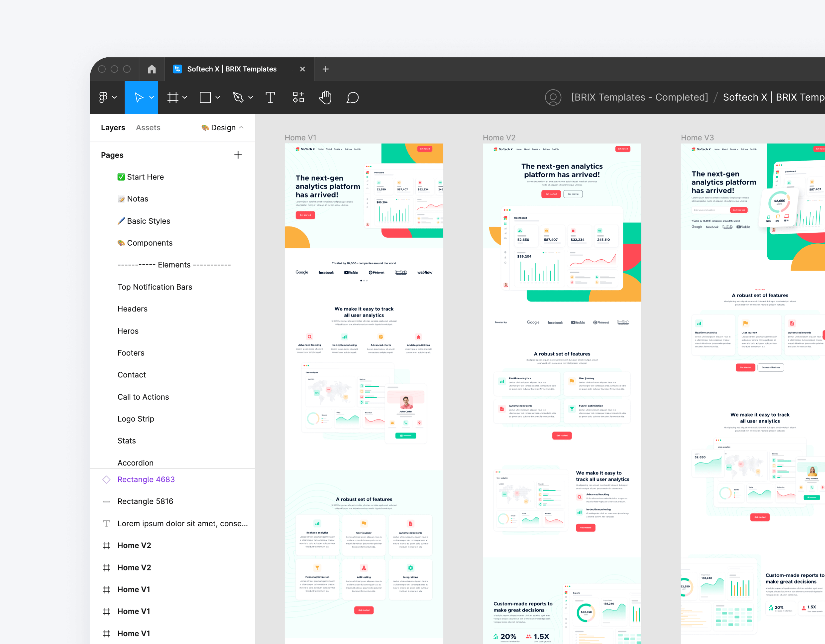Select the Rectangle shape tool

(205, 97)
